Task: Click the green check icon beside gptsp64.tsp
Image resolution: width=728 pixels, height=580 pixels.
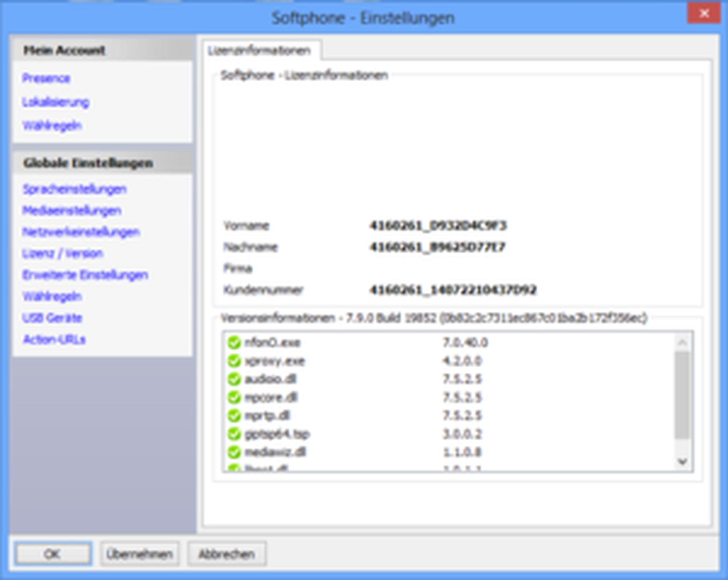Action: point(234,434)
